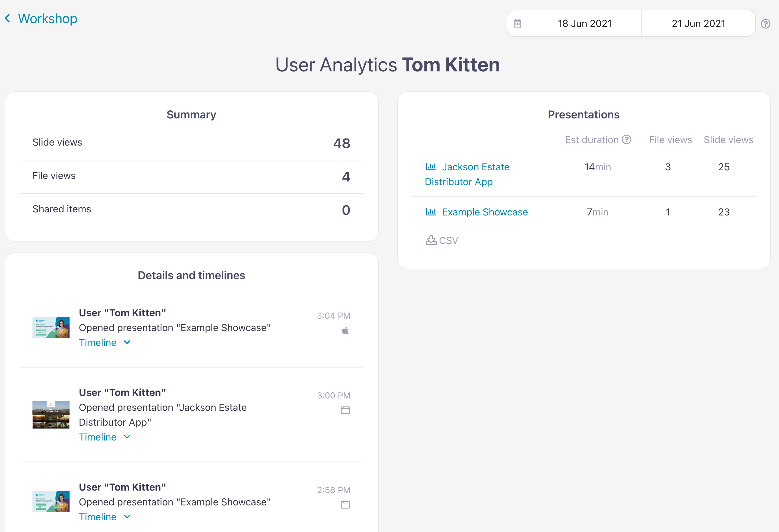This screenshot has height=532, width=779.
Task: Click Apple device icon under 3:04 PM
Action: tap(345, 331)
